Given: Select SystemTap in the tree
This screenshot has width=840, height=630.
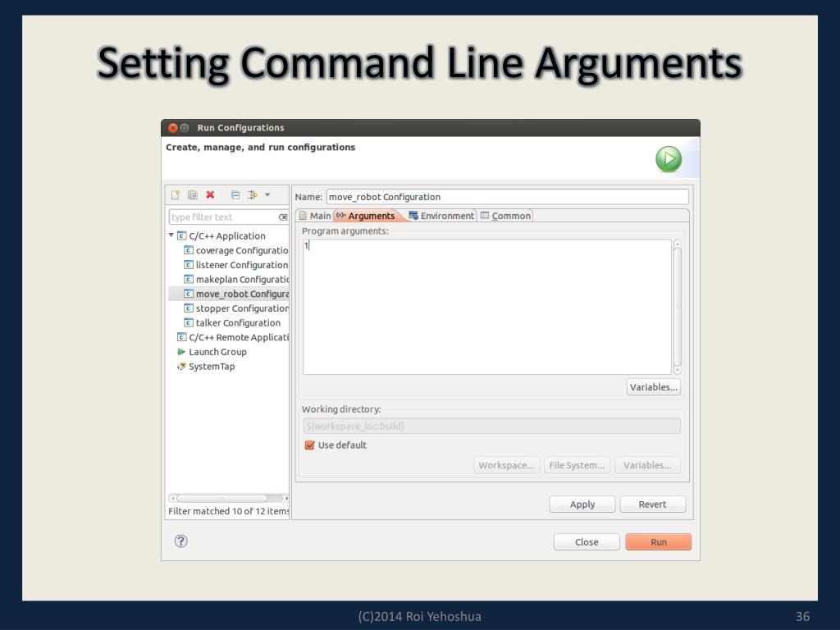Looking at the screenshot, I should [212, 367].
